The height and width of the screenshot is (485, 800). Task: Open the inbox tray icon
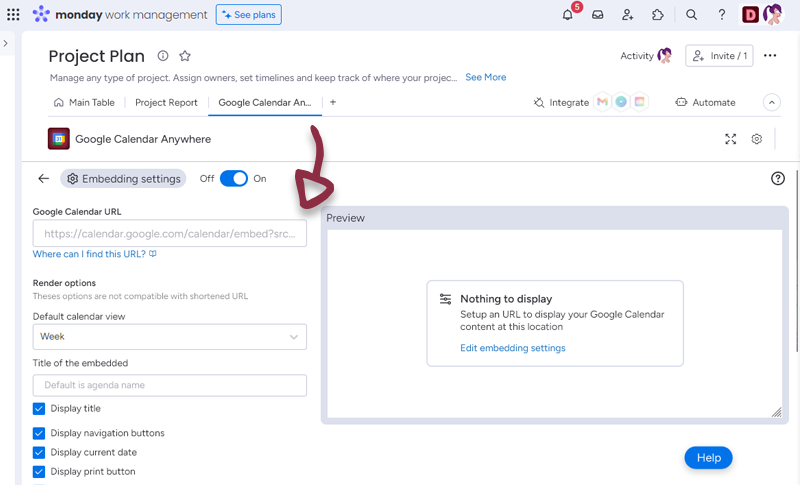(x=598, y=15)
